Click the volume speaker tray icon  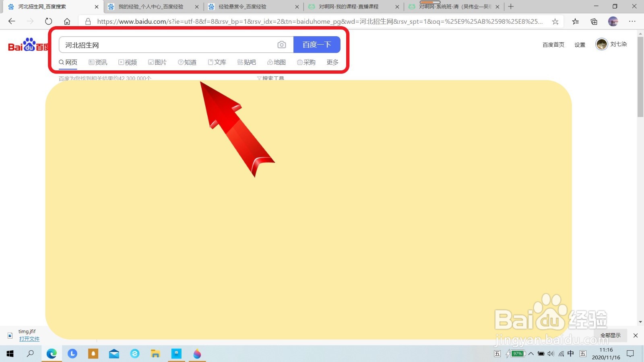click(x=551, y=354)
